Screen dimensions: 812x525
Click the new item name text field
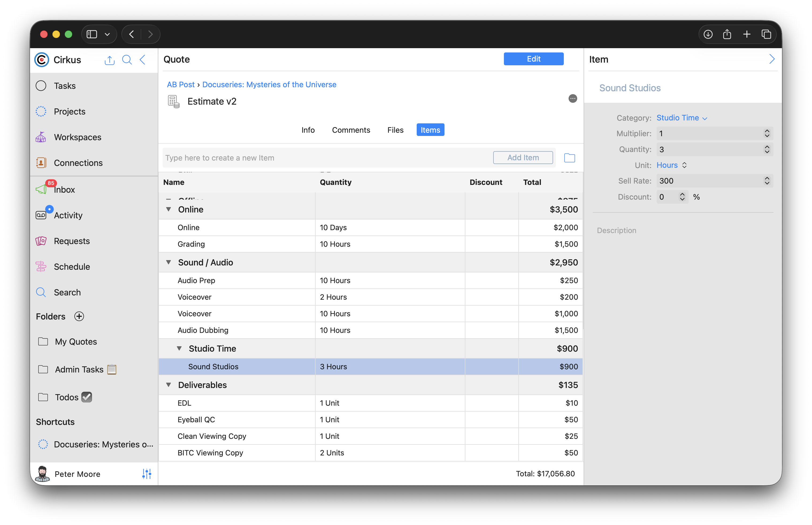327,158
